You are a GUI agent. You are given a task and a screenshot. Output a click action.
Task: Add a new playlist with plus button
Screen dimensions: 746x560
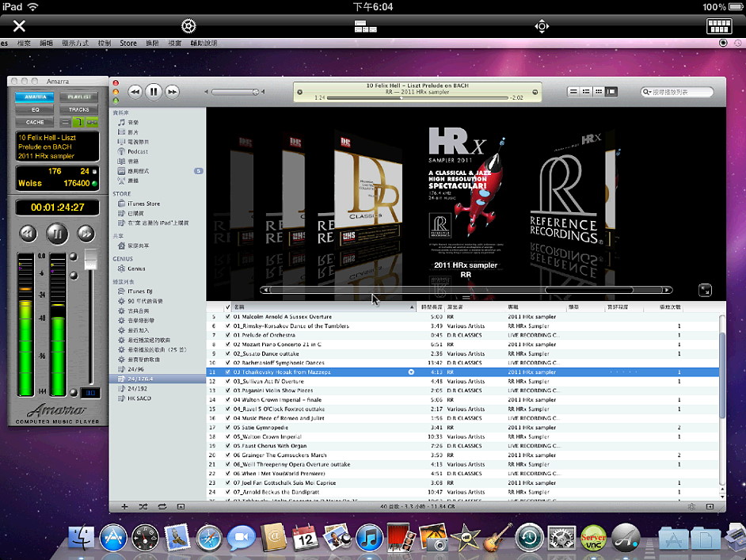pyautogui.click(x=124, y=507)
